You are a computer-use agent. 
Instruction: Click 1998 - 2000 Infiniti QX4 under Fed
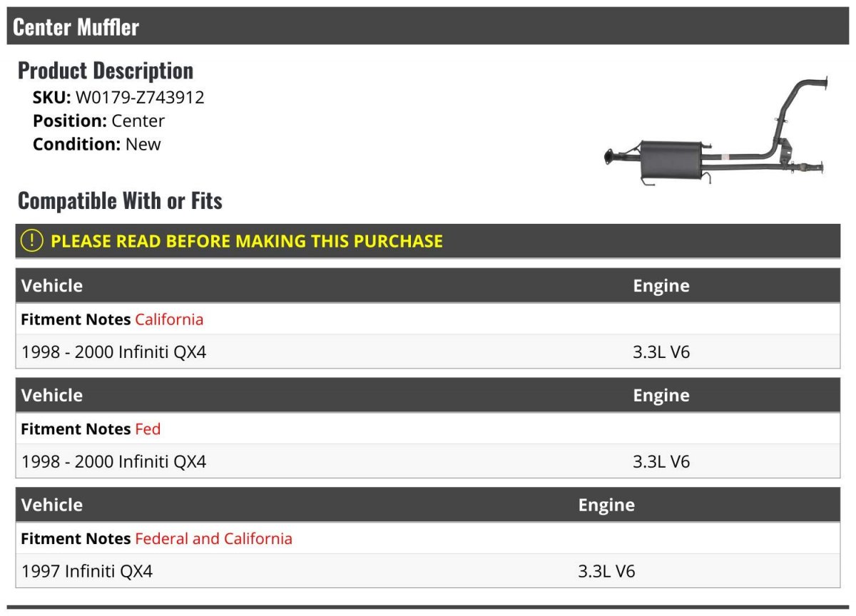(113, 462)
